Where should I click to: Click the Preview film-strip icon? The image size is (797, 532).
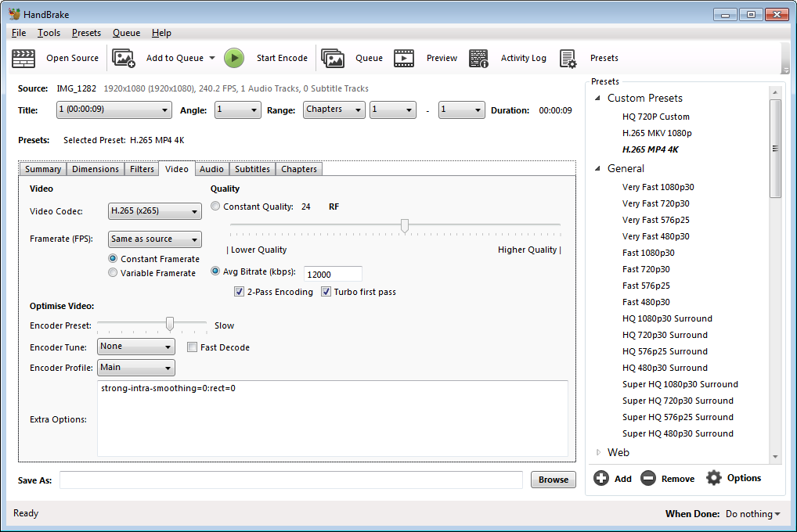tap(403, 59)
